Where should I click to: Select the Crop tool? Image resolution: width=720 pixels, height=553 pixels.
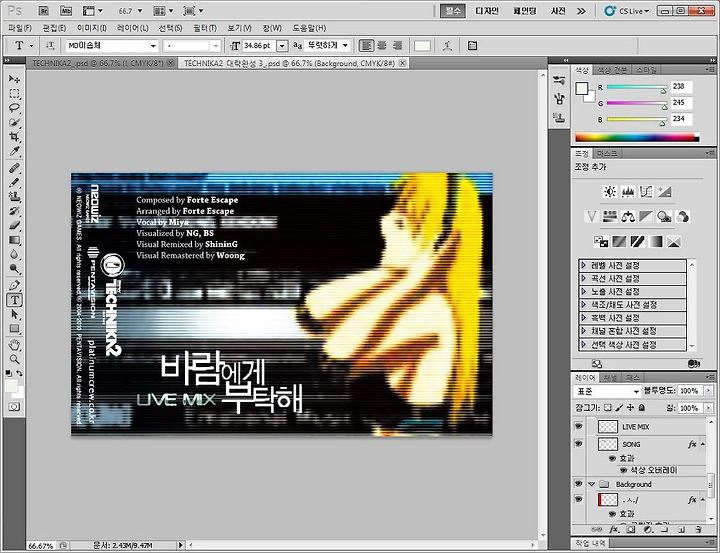coord(14,137)
